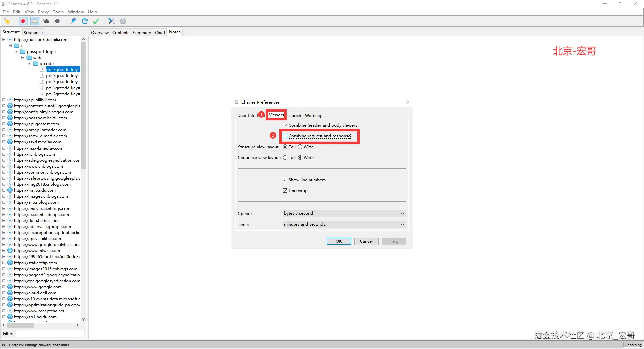644x349 pixels.
Task: Click the Recording status button
Action: coord(633,345)
